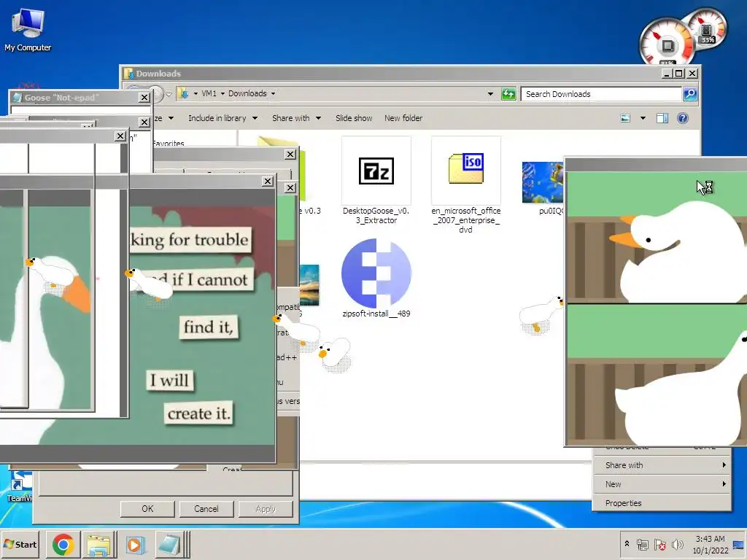Create a New folder in Downloads
The height and width of the screenshot is (560, 747).
coord(403,118)
